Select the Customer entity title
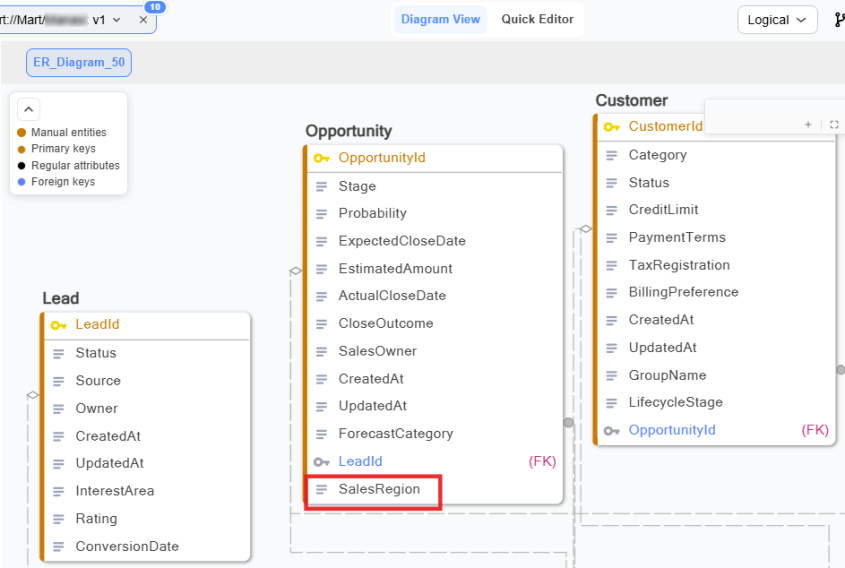845x568 pixels. (632, 100)
